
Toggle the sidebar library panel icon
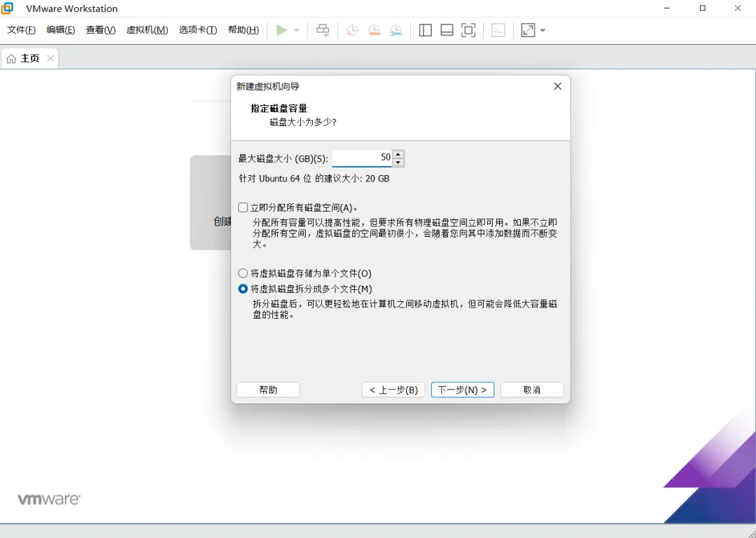[x=426, y=30]
